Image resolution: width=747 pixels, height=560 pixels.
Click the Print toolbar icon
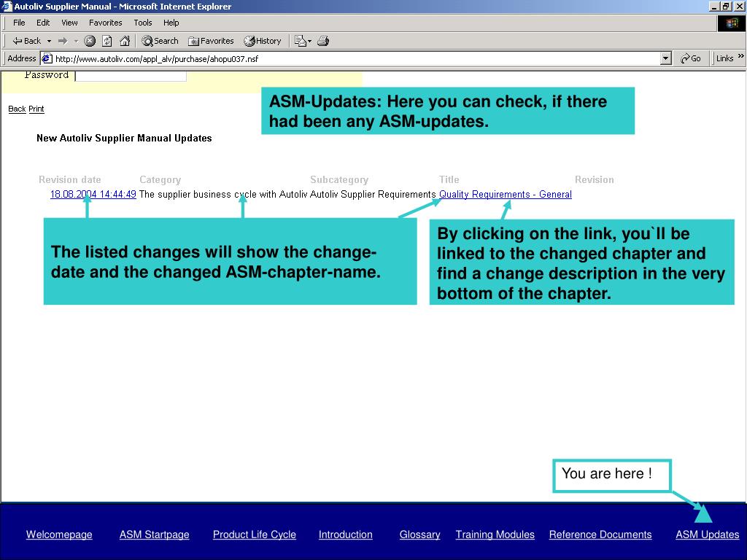coord(323,41)
